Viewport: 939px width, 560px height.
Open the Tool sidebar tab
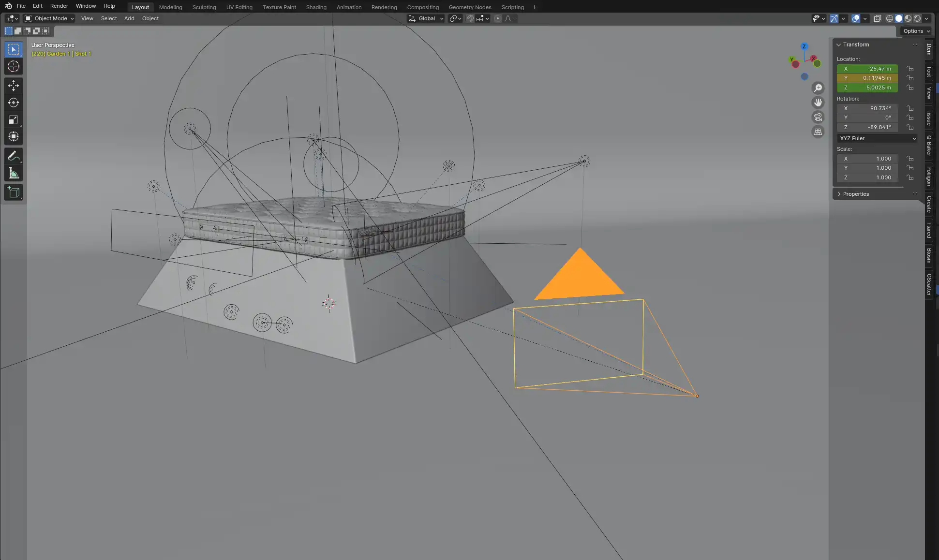pos(929,72)
